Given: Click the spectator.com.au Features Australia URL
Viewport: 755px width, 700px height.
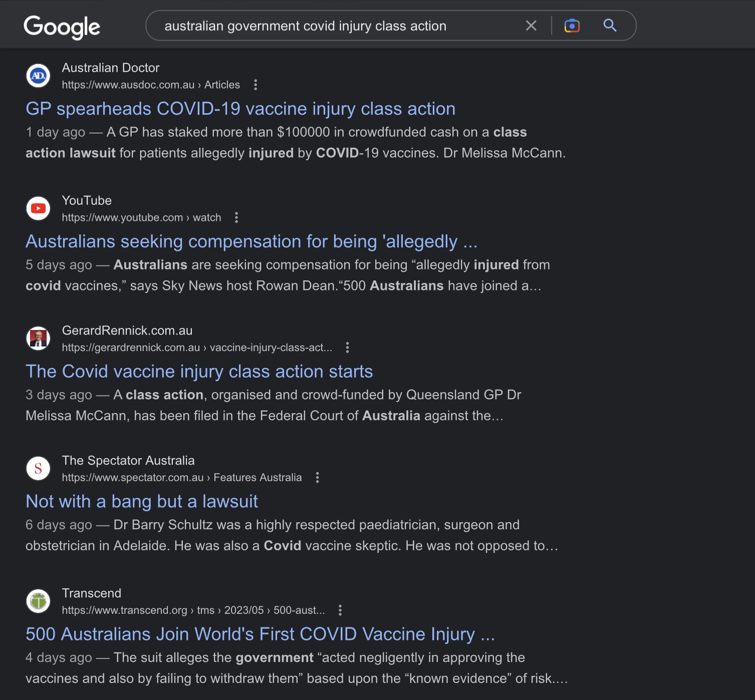Looking at the screenshot, I should tap(182, 478).
